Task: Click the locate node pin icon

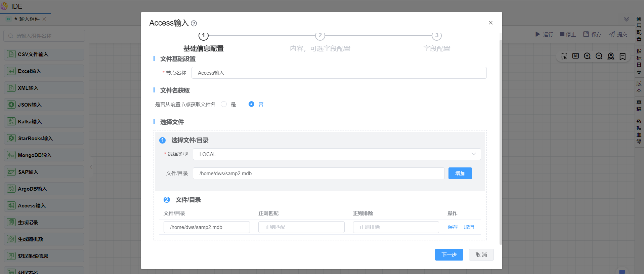Action: coord(611,56)
